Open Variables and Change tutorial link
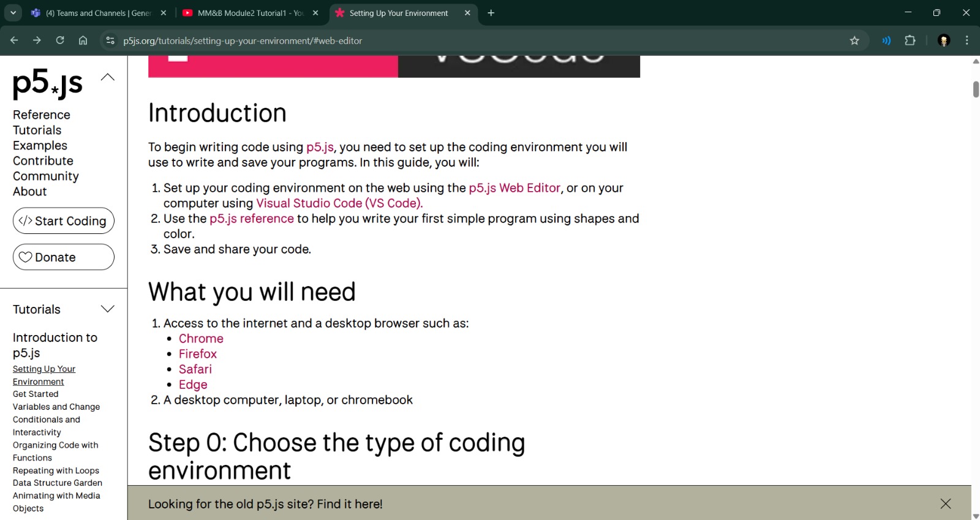Screen dimensions: 980x520 click(56, 407)
